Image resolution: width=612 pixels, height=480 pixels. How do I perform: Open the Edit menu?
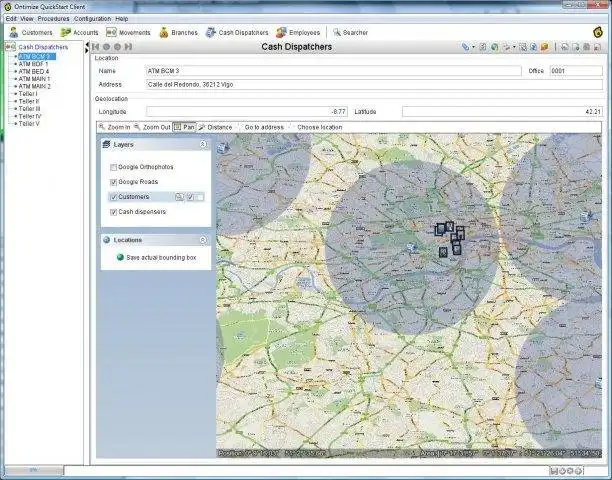tap(11, 19)
